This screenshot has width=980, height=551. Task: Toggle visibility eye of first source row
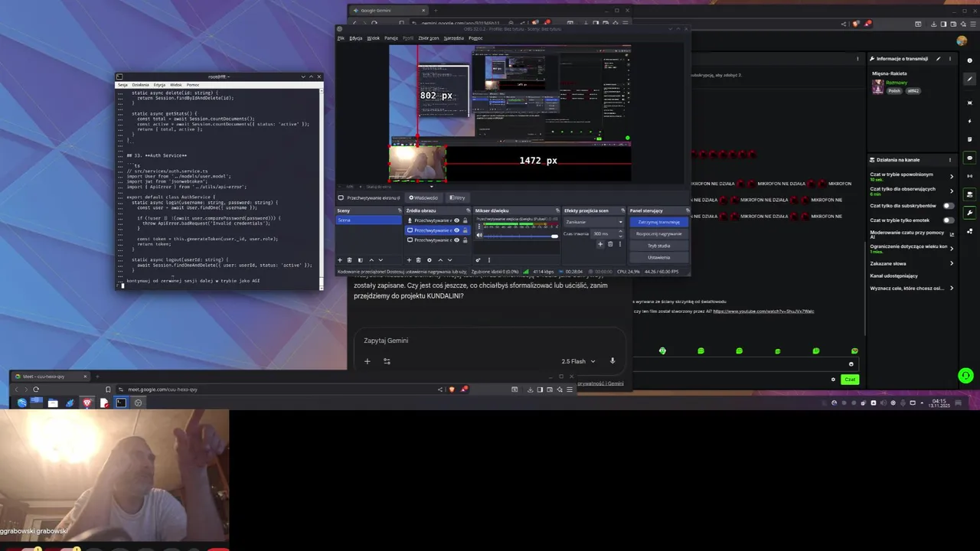(x=457, y=220)
